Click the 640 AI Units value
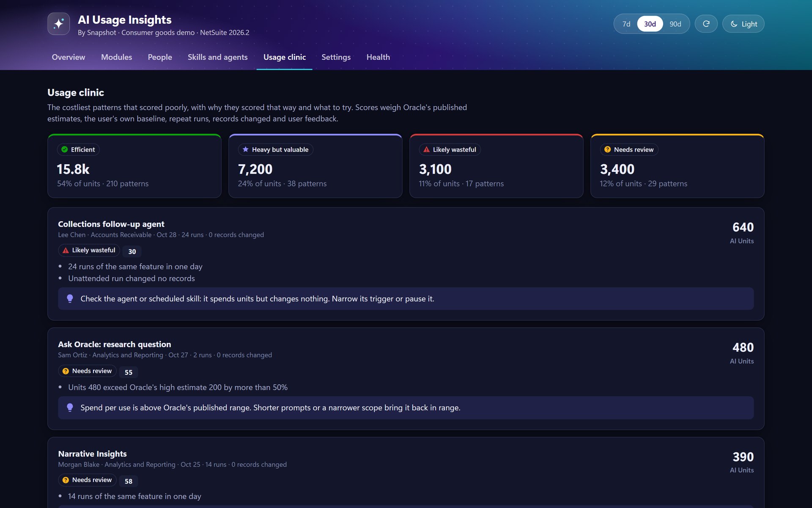Image resolution: width=812 pixels, height=508 pixels. click(x=743, y=227)
